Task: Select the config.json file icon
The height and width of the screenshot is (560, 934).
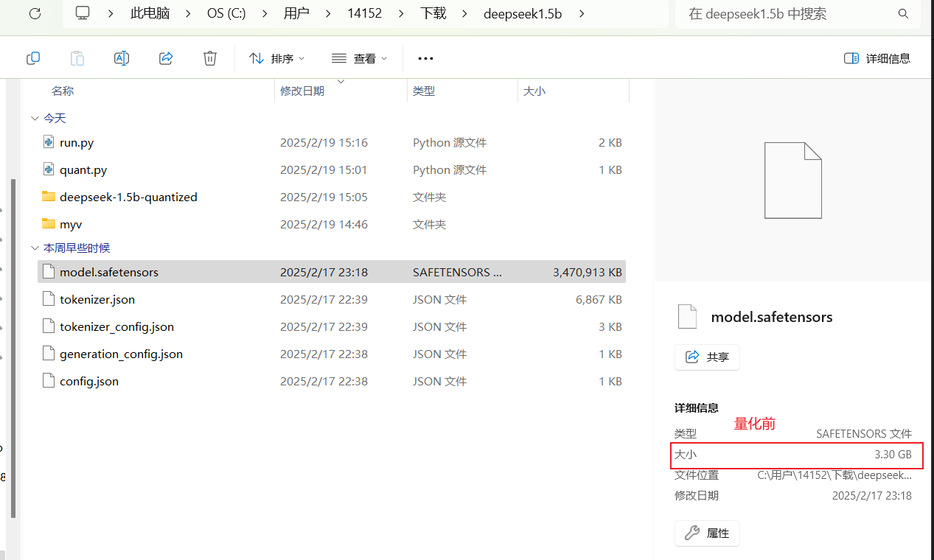Action: pyautogui.click(x=49, y=381)
